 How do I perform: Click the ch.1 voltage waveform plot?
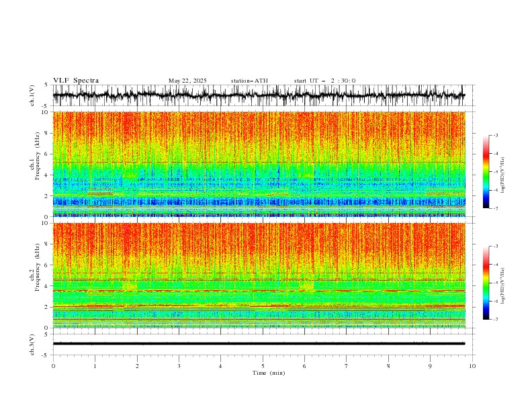(x=259, y=95)
